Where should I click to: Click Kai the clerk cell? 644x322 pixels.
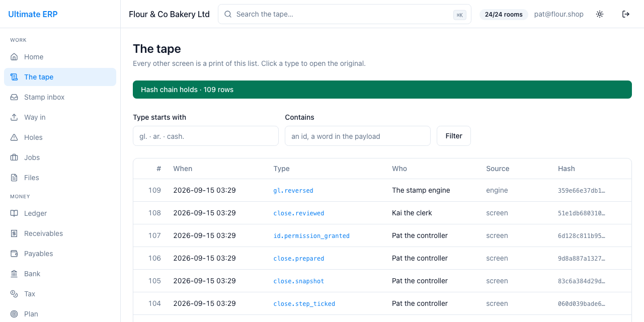pyautogui.click(x=412, y=213)
